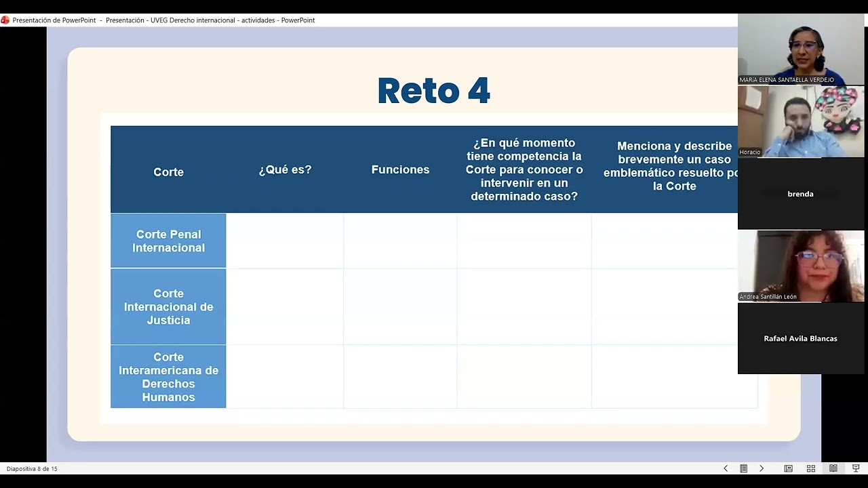Switch to Normal view icon

[x=789, y=468]
